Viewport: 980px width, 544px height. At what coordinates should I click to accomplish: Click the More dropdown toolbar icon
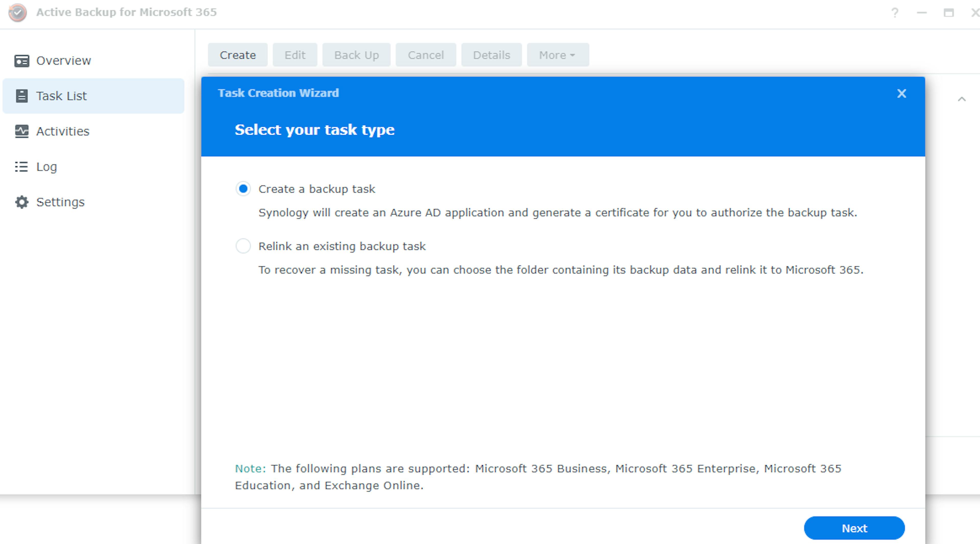click(x=558, y=55)
